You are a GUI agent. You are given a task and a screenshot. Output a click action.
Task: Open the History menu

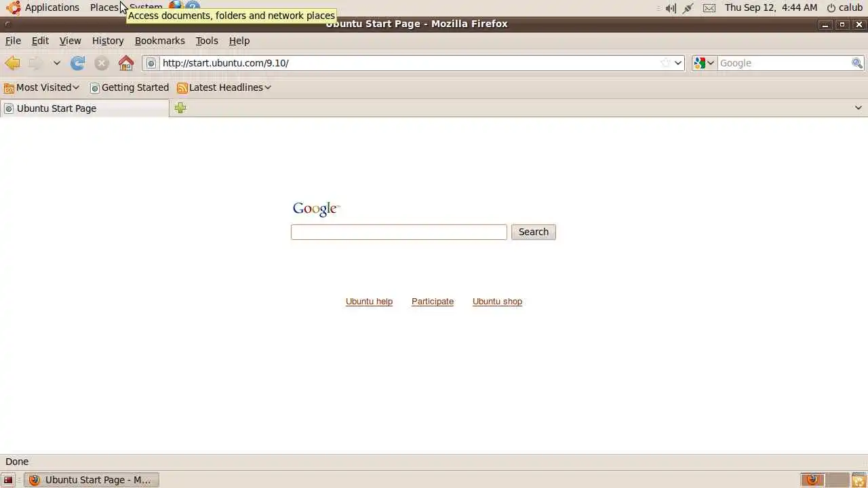click(108, 41)
